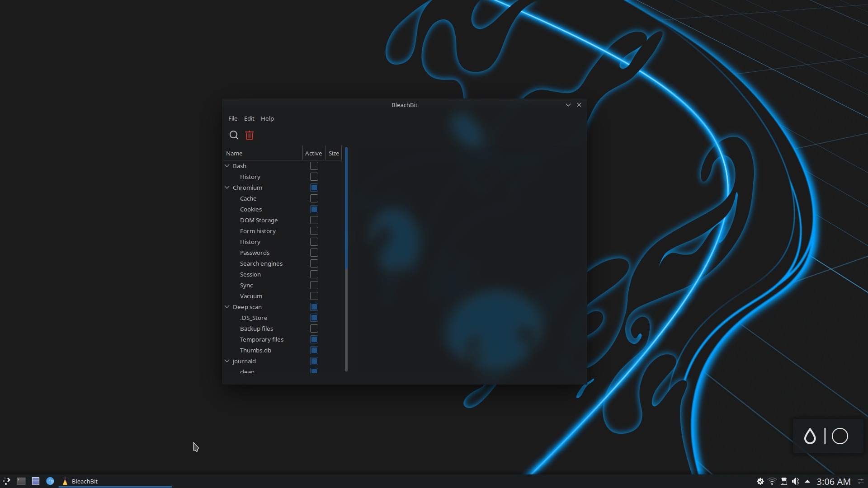Select the Deep scan tree row
This screenshot has width=868, height=488.
[283, 307]
